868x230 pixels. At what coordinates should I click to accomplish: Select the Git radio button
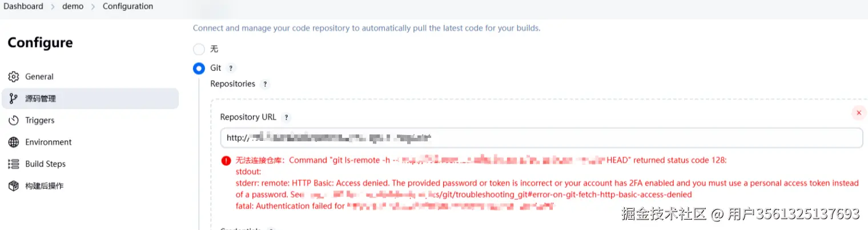point(199,68)
